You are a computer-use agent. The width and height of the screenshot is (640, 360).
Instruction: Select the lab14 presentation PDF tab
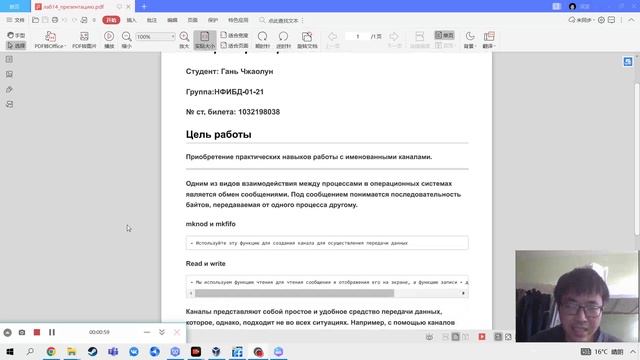tap(82, 7)
